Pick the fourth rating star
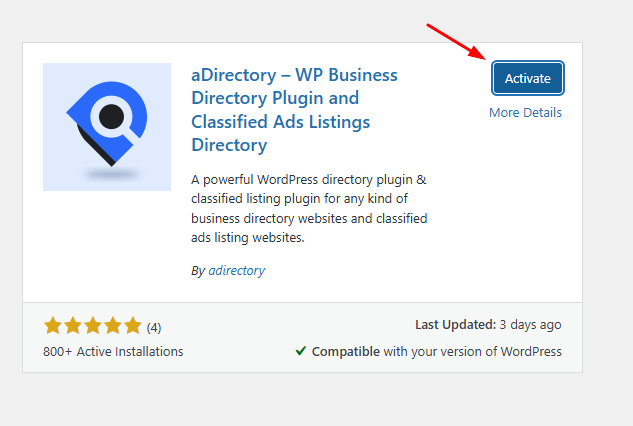The image size is (633, 426). point(113,326)
